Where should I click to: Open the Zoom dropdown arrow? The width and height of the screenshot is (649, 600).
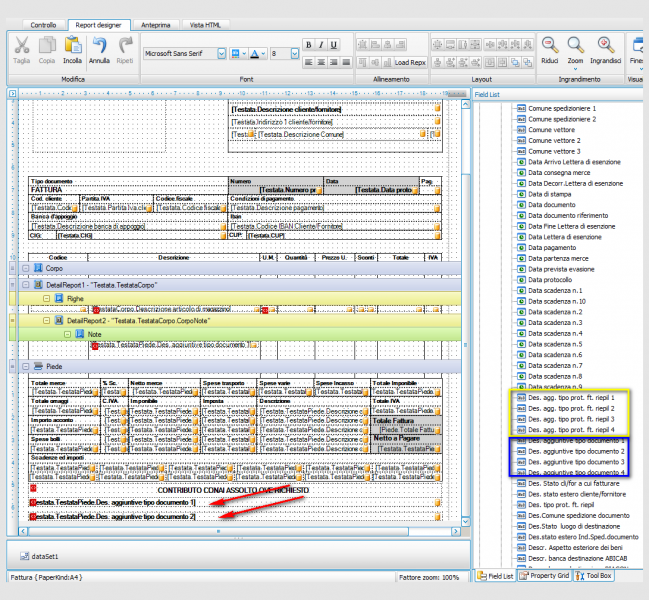[x=575, y=69]
